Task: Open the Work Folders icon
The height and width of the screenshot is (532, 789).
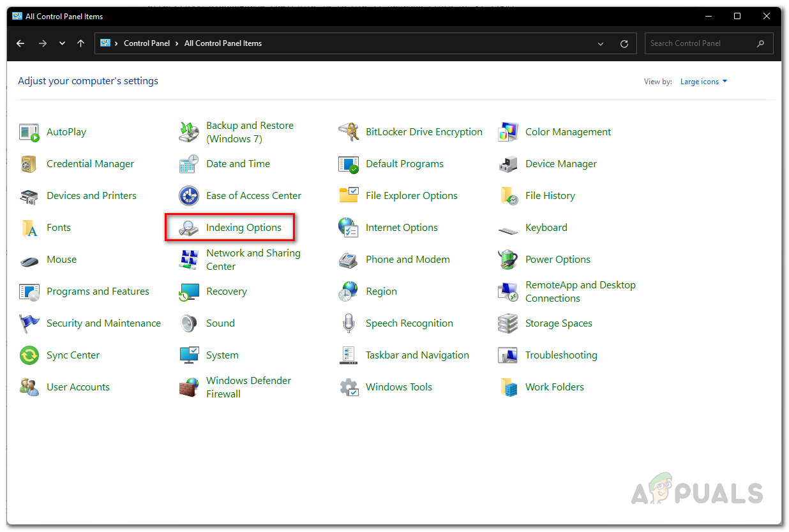Action: (508, 387)
